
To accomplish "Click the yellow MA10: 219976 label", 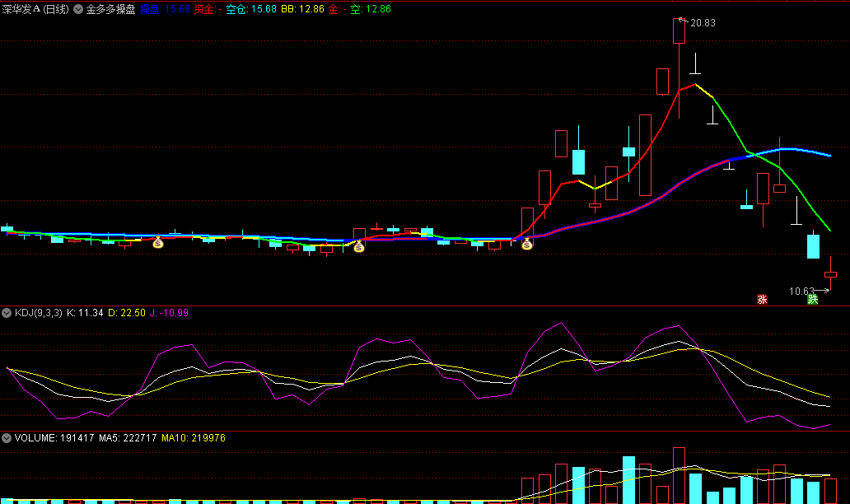I will (x=193, y=438).
